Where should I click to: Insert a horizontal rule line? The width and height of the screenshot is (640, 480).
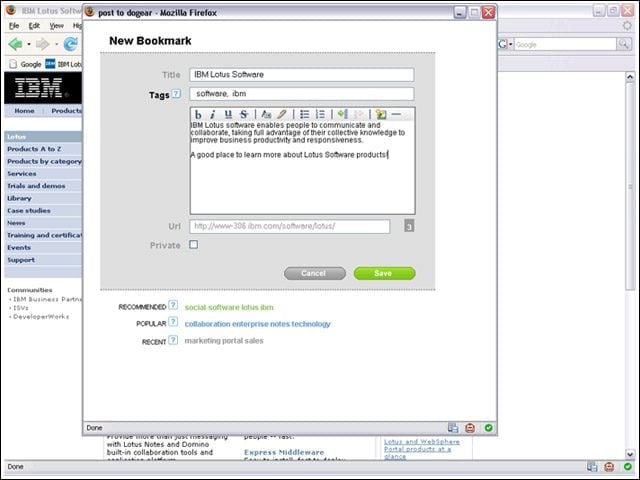396,115
